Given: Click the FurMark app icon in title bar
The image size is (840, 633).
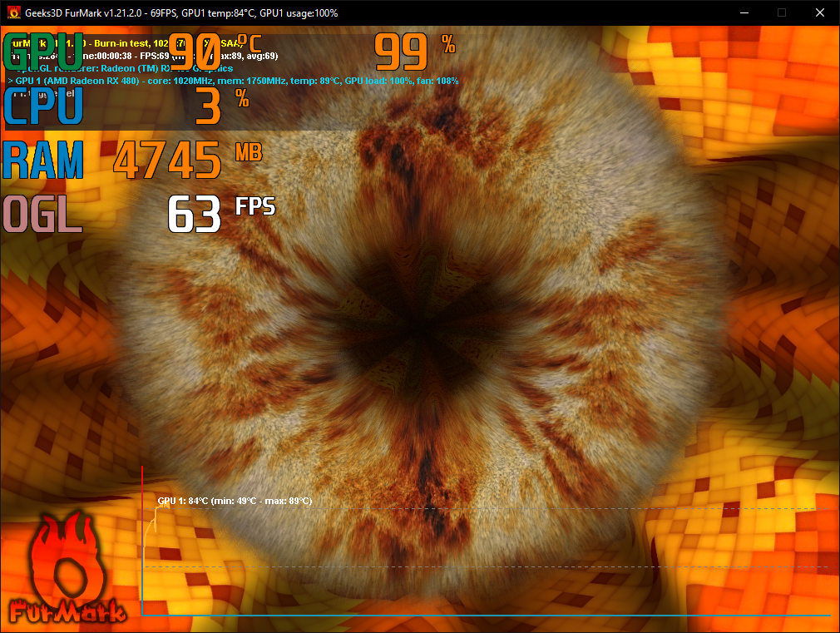Looking at the screenshot, I should [14, 12].
